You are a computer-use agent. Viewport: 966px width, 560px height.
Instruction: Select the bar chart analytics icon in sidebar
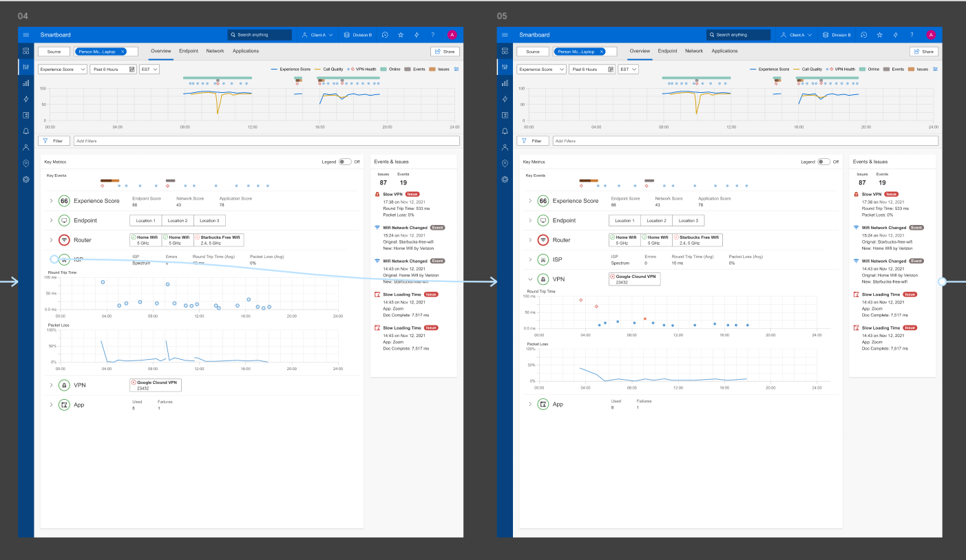pyautogui.click(x=25, y=83)
